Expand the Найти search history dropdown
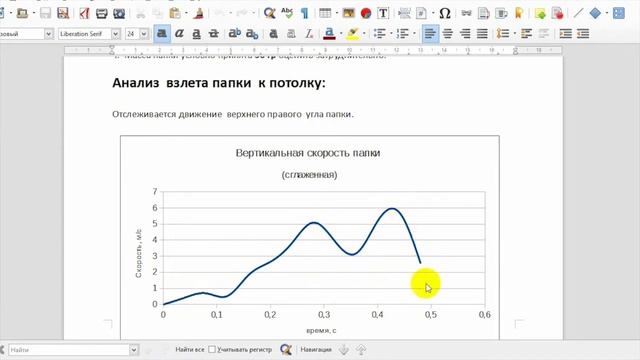The width and height of the screenshot is (640, 360). click(134, 350)
